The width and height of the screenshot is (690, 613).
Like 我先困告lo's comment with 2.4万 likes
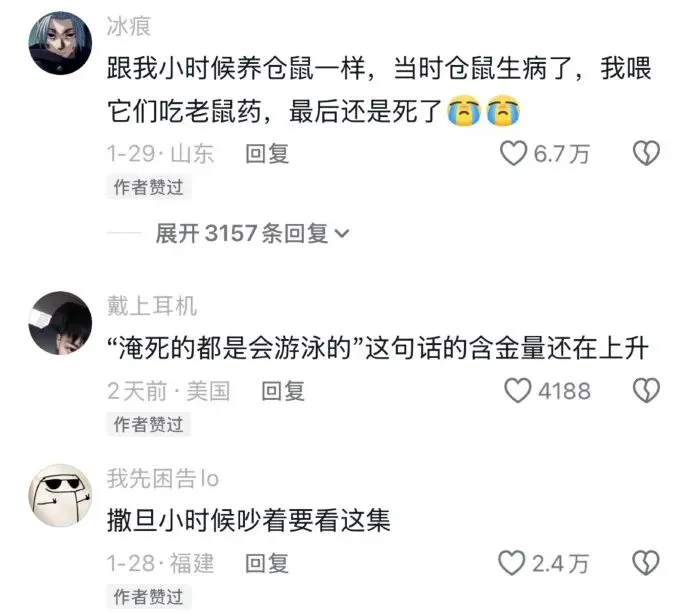pyautogui.click(x=512, y=563)
